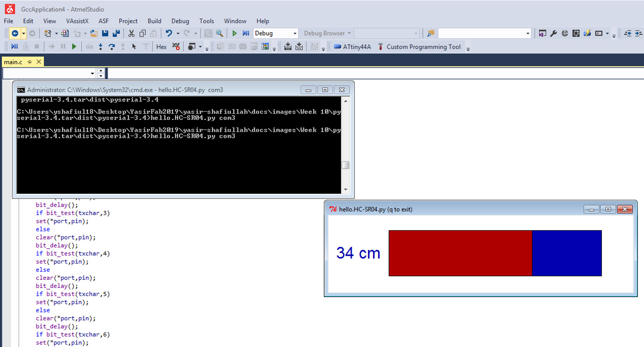The width and height of the screenshot is (644, 347).
Task: Open the Build menu
Action: pos(154,21)
